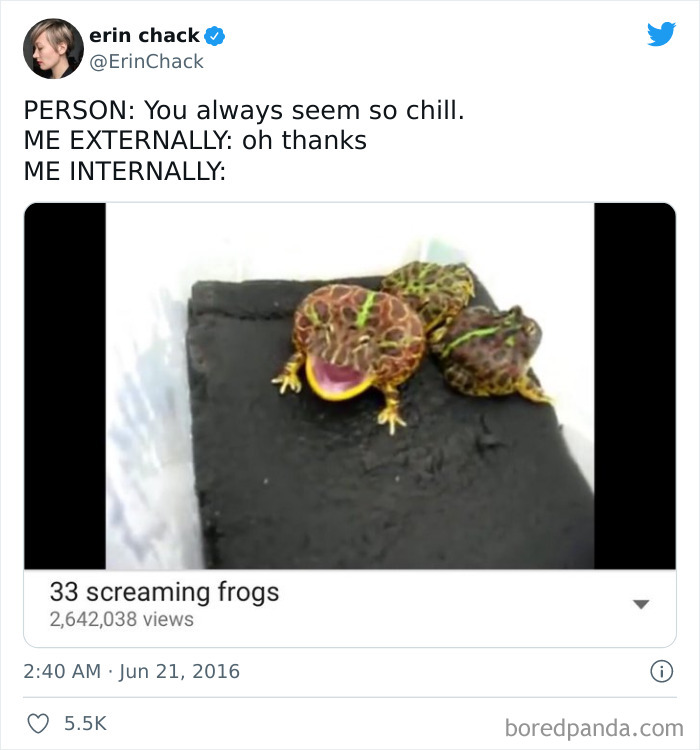The width and height of the screenshot is (700, 750).
Task: Like the tweet with heart icon
Action: coord(38,723)
